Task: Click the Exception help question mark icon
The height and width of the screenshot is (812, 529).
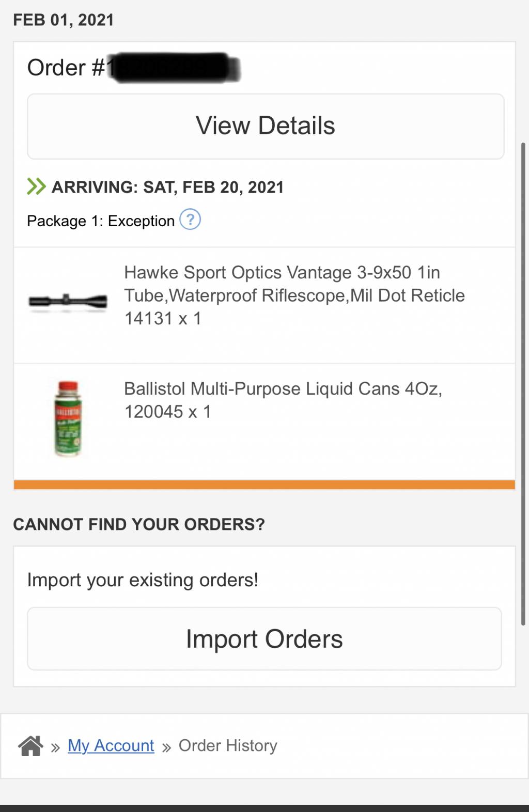Action: click(190, 220)
